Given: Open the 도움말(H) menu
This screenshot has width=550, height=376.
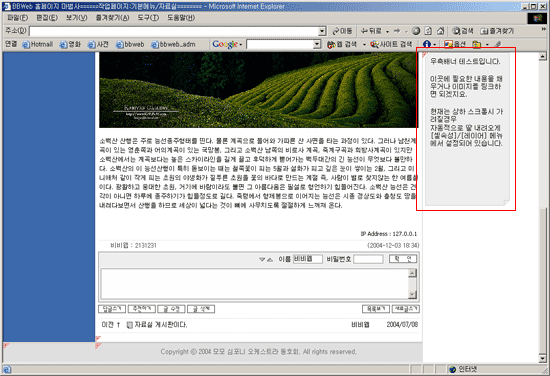Looking at the screenshot, I should pos(181,18).
